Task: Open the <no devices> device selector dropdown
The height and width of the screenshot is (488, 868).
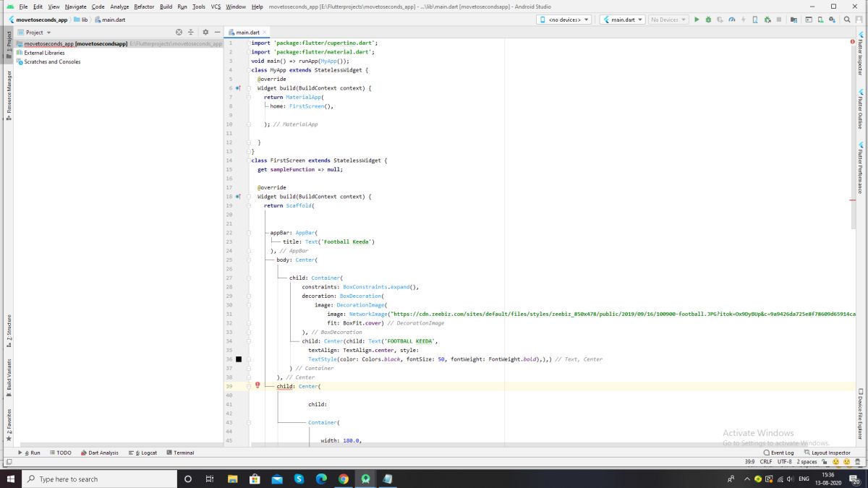Action: 563,20
